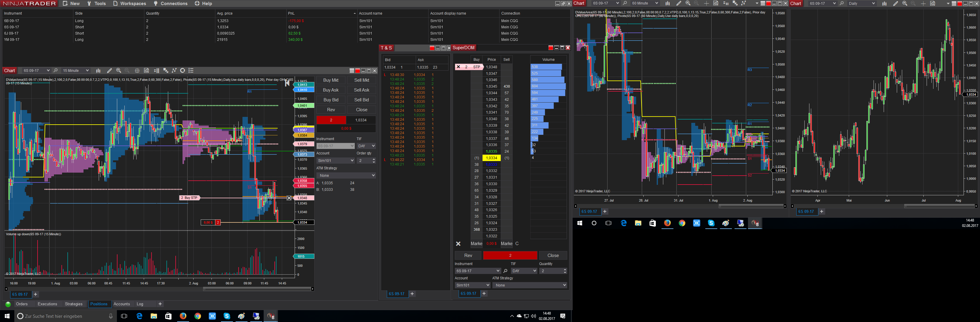Expand Chart Trader TIF DAY dropdown
Image resolution: width=980 pixels, height=322 pixels.
tap(366, 146)
